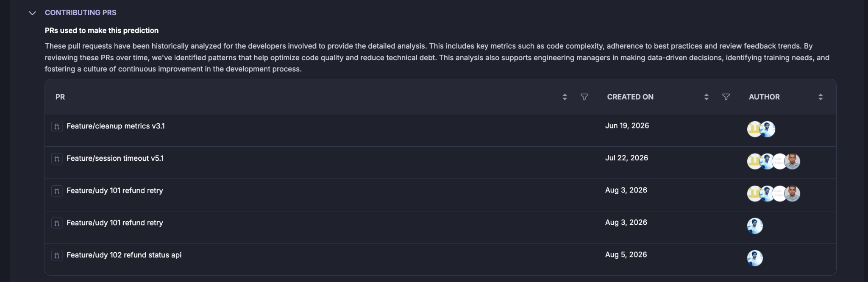Viewport: 868px width, 282px height.
Task: Click the Jun 19, 2026 date cell
Action: (x=627, y=126)
